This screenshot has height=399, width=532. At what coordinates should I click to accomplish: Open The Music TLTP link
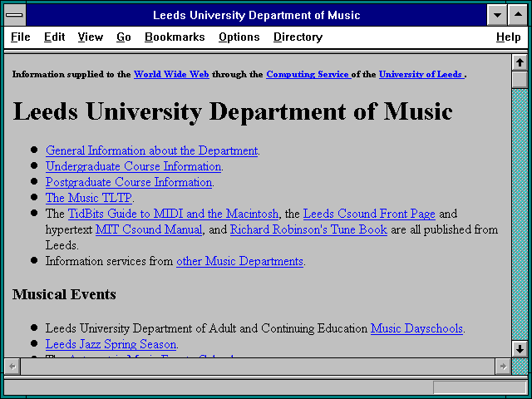(x=89, y=198)
